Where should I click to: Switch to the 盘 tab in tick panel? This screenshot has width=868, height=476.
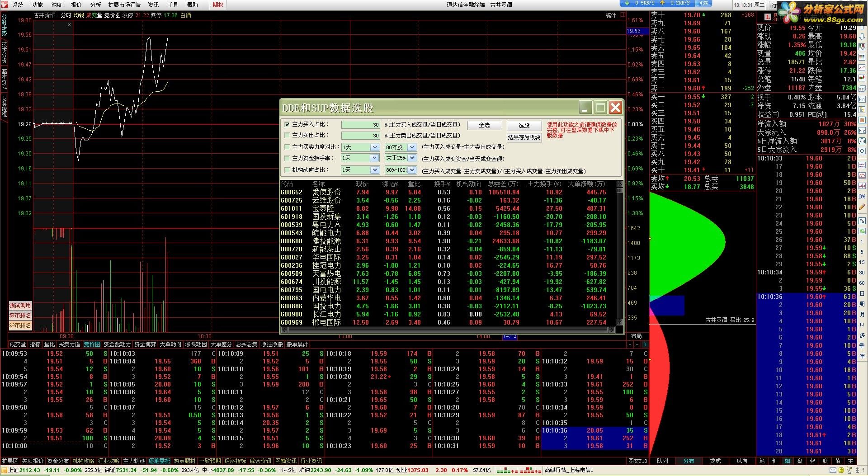point(800,461)
